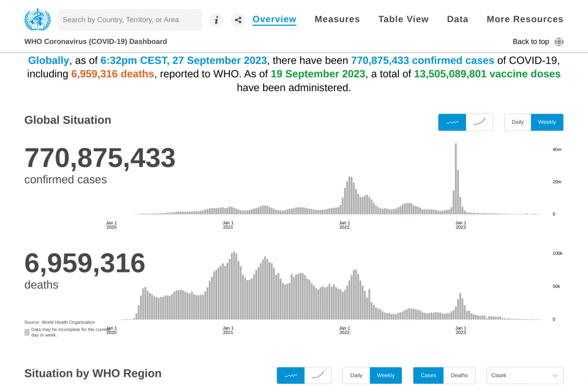Toggle WHO Region chart to Cases
588x392 pixels.
pyautogui.click(x=428, y=375)
